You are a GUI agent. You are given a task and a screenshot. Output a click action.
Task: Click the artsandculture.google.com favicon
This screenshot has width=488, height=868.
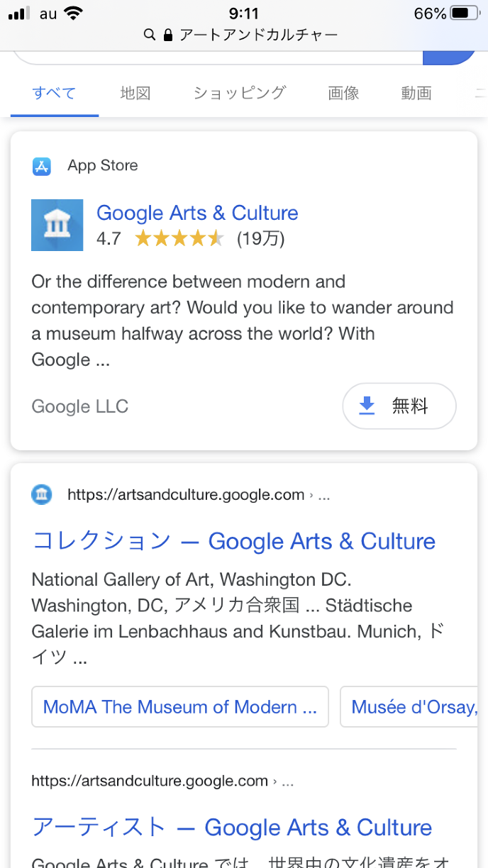coord(42,495)
